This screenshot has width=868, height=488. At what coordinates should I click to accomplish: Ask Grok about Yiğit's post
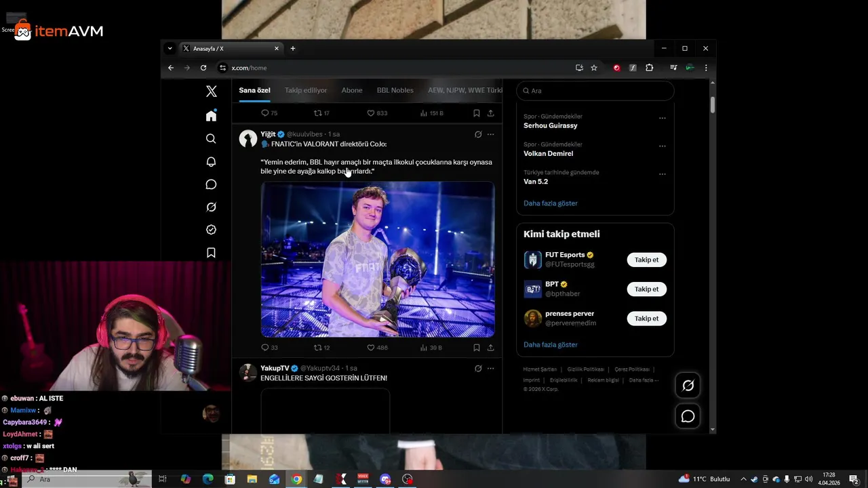pyautogui.click(x=478, y=134)
